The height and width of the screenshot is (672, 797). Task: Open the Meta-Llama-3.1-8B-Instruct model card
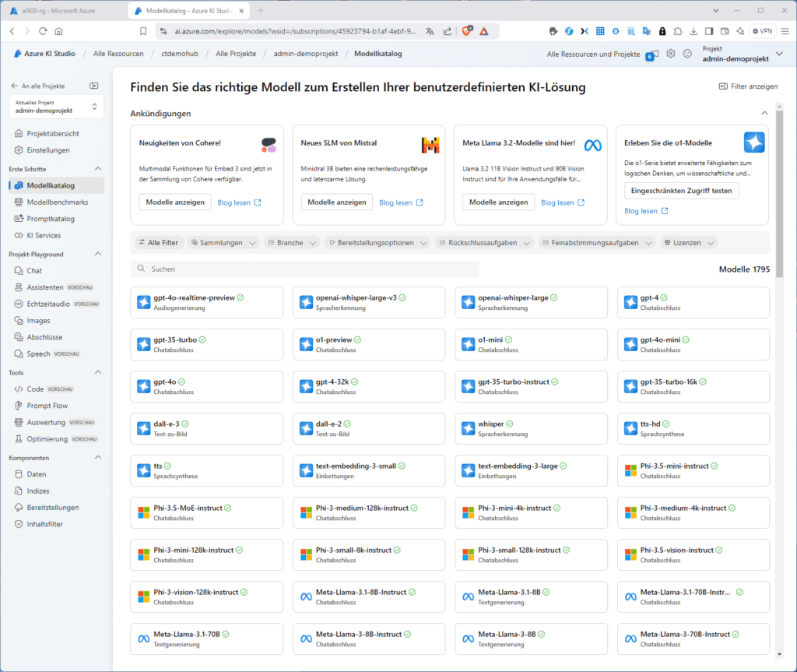point(369,597)
